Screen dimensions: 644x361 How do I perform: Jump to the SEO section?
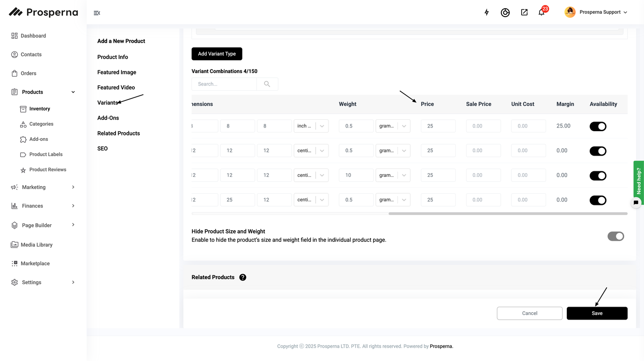click(x=103, y=148)
